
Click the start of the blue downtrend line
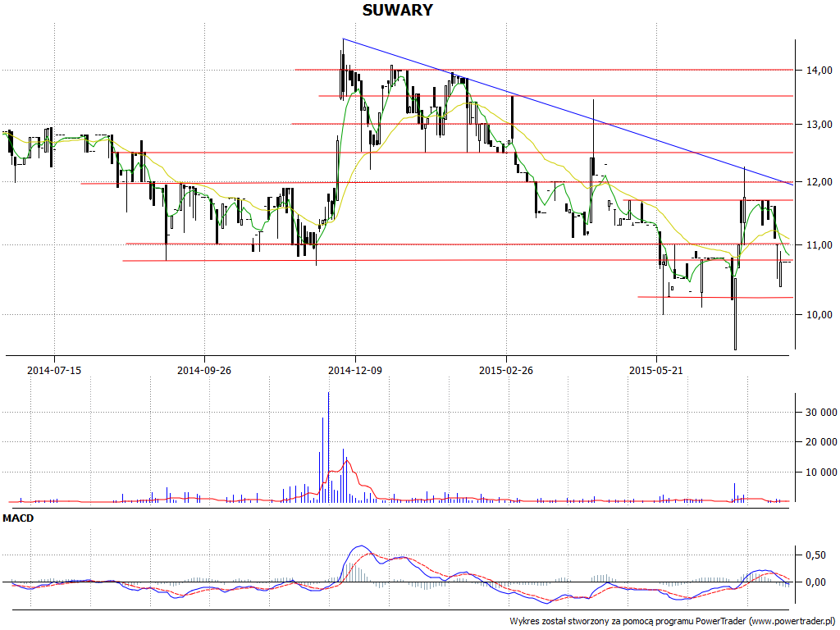(343, 39)
